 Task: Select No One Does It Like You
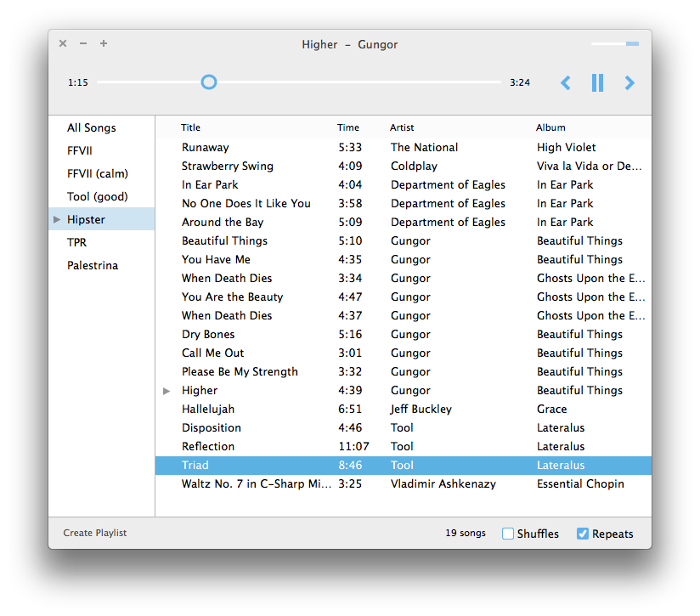click(x=404, y=204)
